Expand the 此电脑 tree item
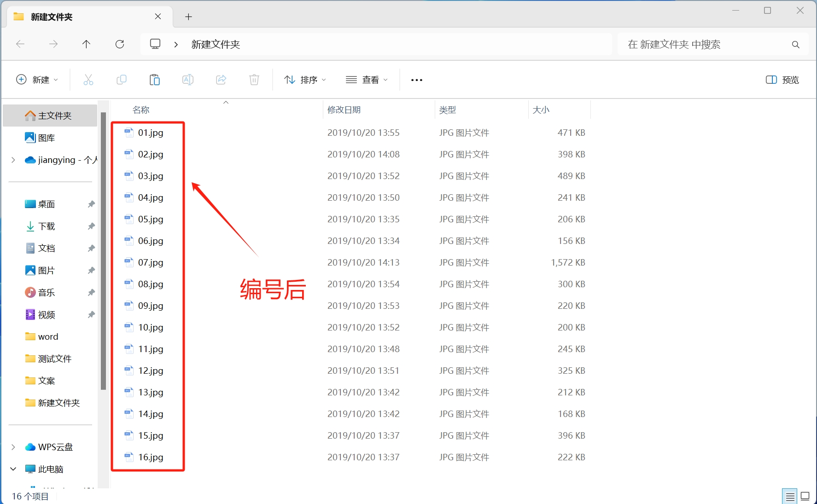 click(x=12, y=469)
